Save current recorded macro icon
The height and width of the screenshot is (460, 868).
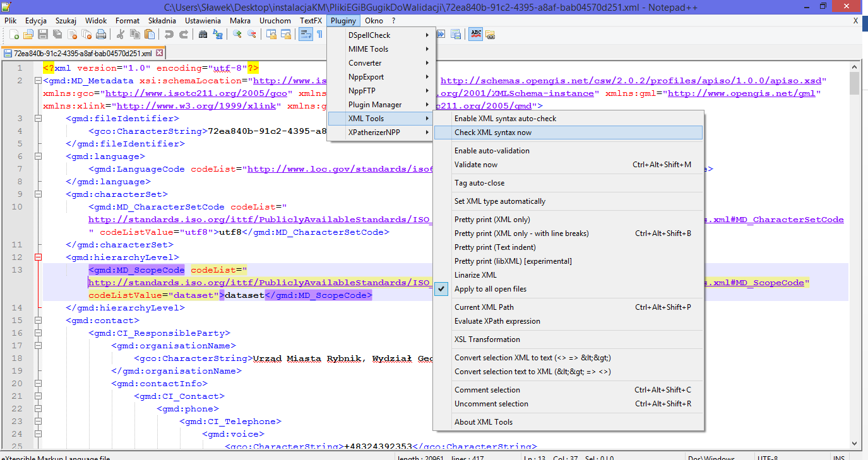click(456, 34)
